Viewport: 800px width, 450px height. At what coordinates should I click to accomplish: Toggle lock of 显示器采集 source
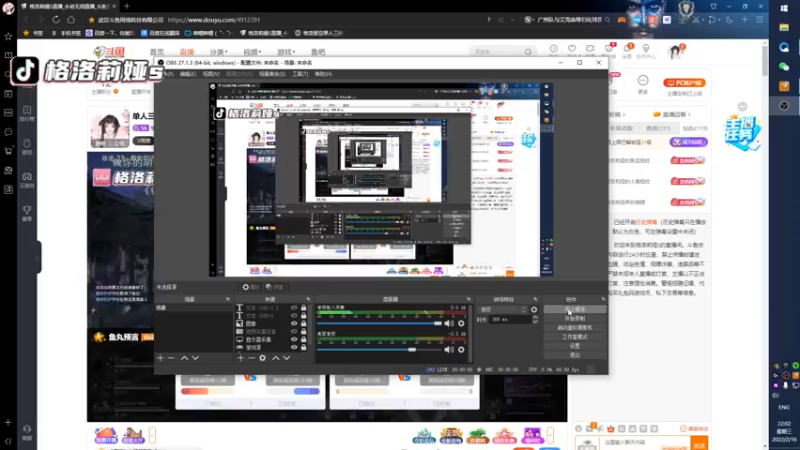304,339
